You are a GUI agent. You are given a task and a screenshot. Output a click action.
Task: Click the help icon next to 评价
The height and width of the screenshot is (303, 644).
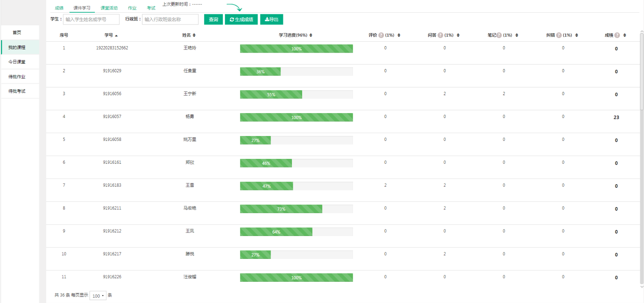pos(381,35)
